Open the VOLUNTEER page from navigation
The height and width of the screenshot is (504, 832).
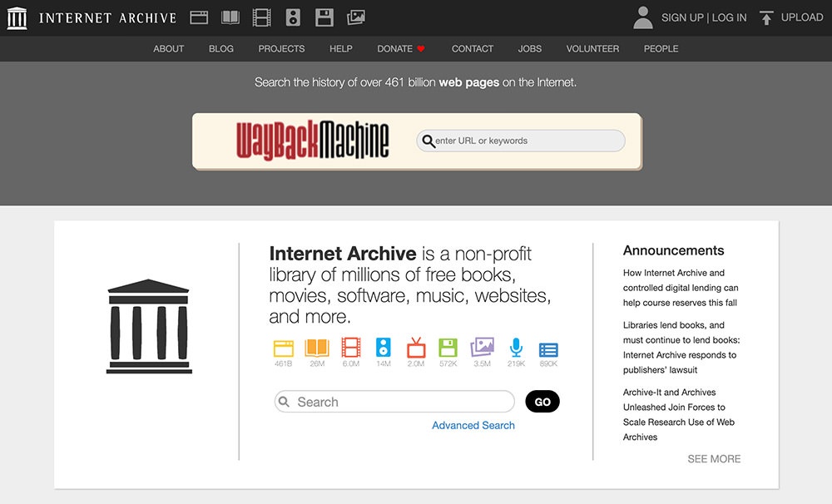592,49
